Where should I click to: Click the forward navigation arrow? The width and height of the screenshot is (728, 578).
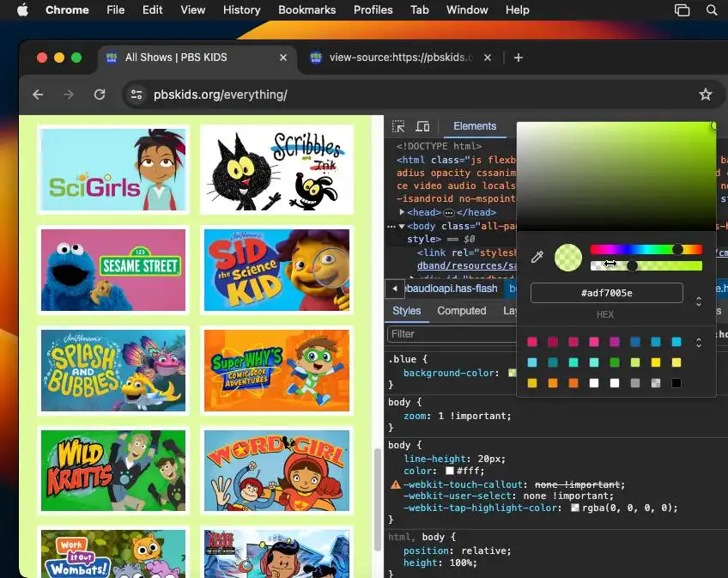69,94
